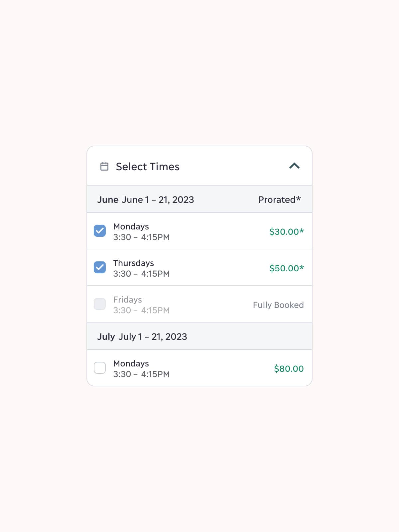Click the June 1 – 21, 2023 date range
399x532 pixels.
(158, 199)
